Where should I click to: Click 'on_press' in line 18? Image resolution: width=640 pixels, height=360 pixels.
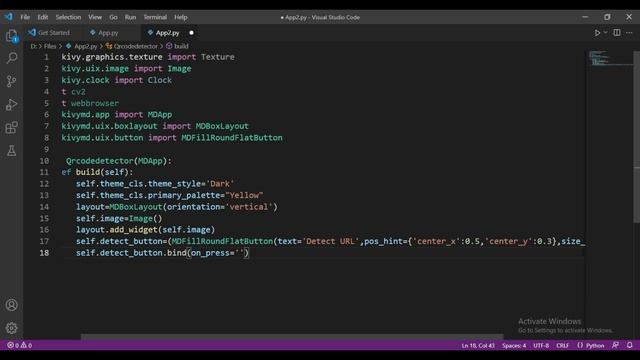tap(210, 253)
